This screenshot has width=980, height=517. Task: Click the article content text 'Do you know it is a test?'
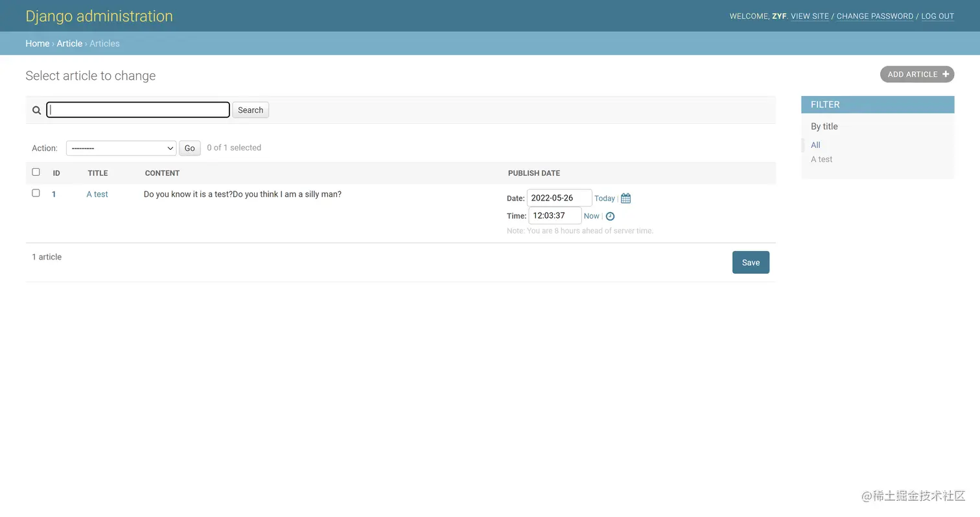[188, 194]
